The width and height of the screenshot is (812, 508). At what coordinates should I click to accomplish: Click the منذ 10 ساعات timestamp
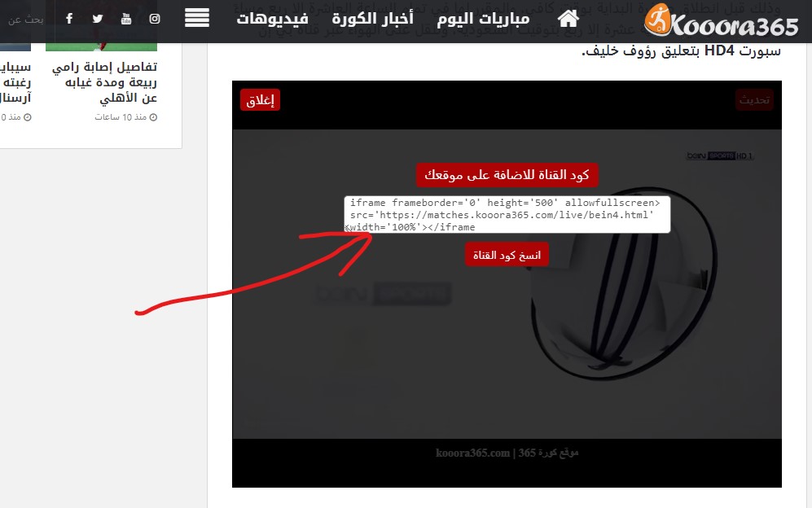click(126, 117)
